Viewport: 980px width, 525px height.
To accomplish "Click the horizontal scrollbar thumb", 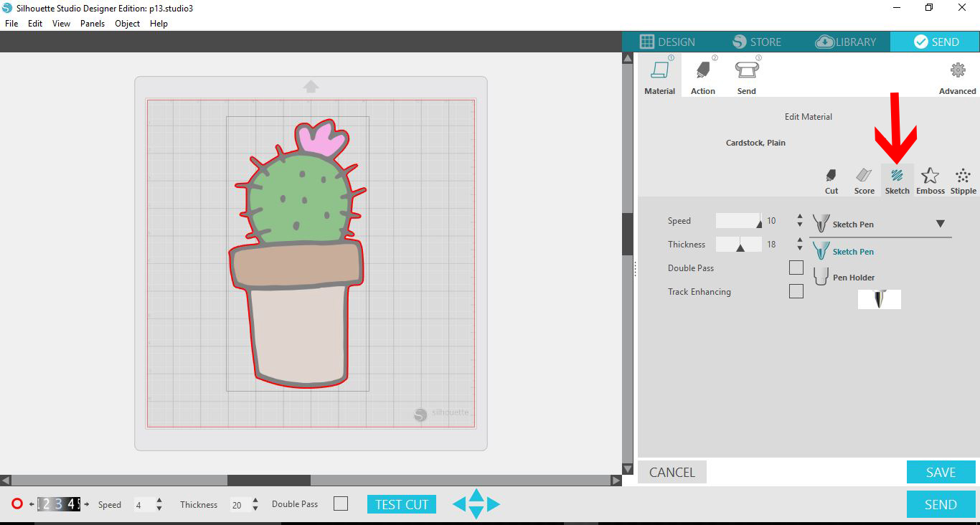I will coord(269,480).
